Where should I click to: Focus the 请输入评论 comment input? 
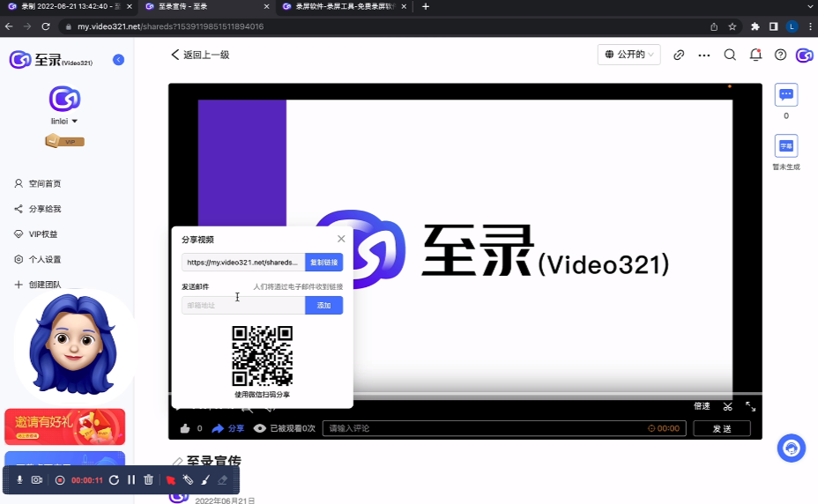pos(504,428)
